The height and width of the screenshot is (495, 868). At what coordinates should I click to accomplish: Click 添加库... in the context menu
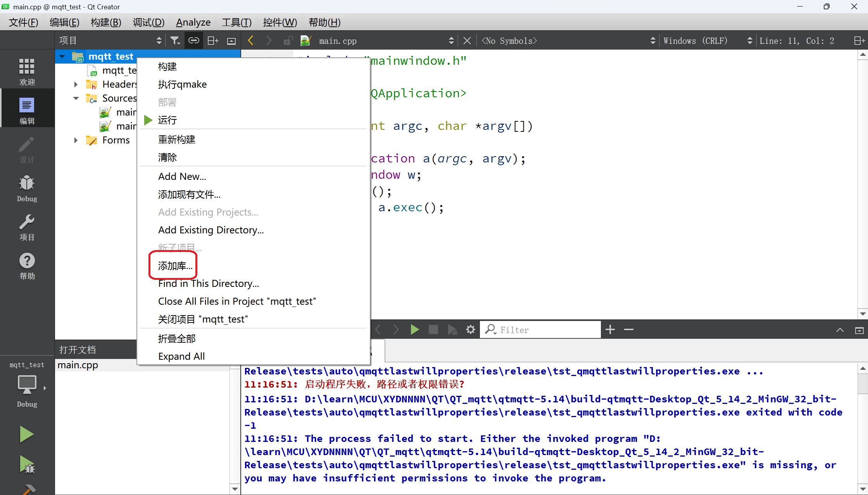pos(254,266)
